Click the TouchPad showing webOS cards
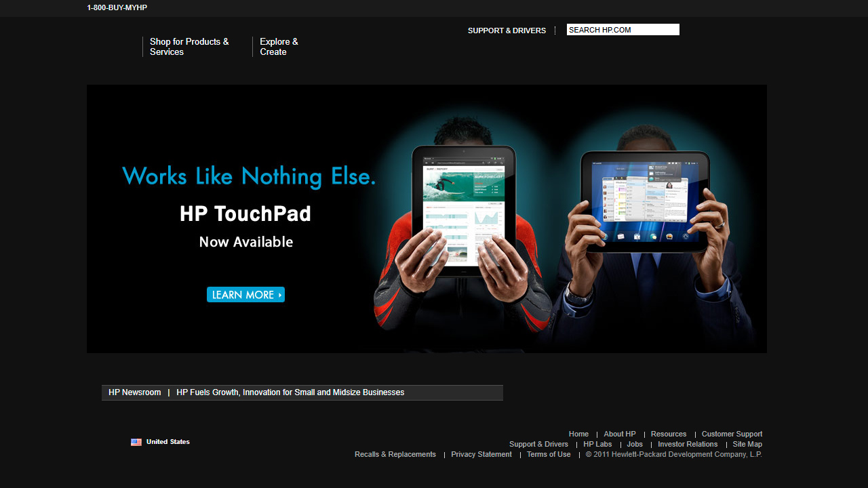 click(645, 201)
